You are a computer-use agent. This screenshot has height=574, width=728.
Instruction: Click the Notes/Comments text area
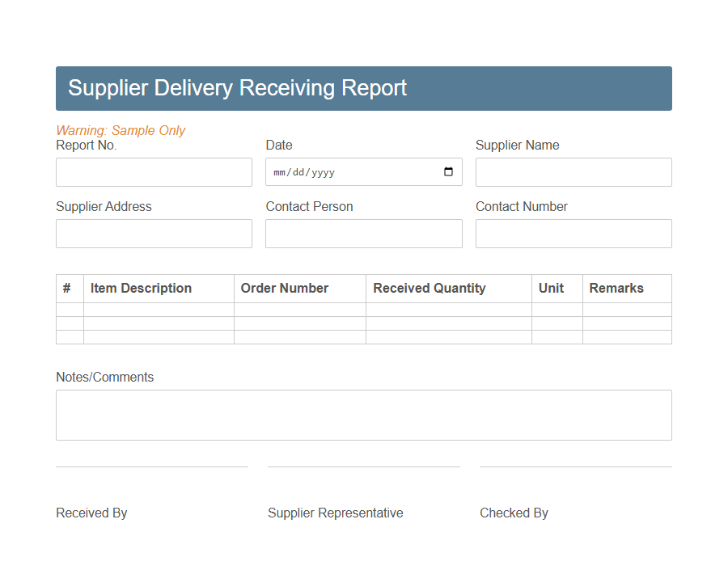(x=363, y=414)
